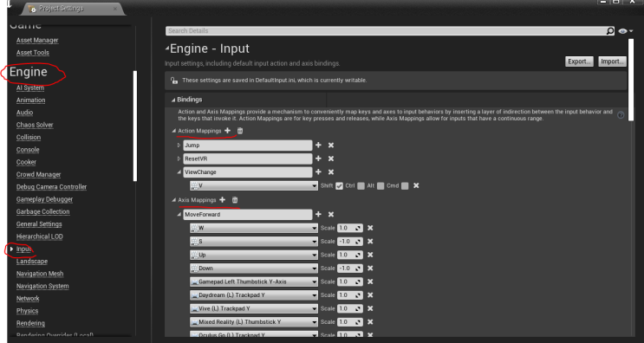The width and height of the screenshot is (644, 343).
Task: Collapse the Bindings category
Action: [173, 100]
